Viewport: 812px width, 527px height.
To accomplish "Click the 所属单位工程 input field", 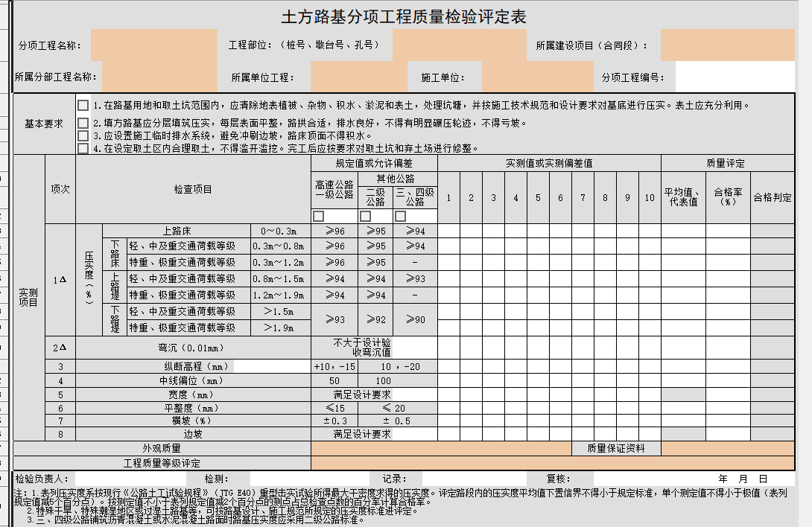I will coord(359,77).
